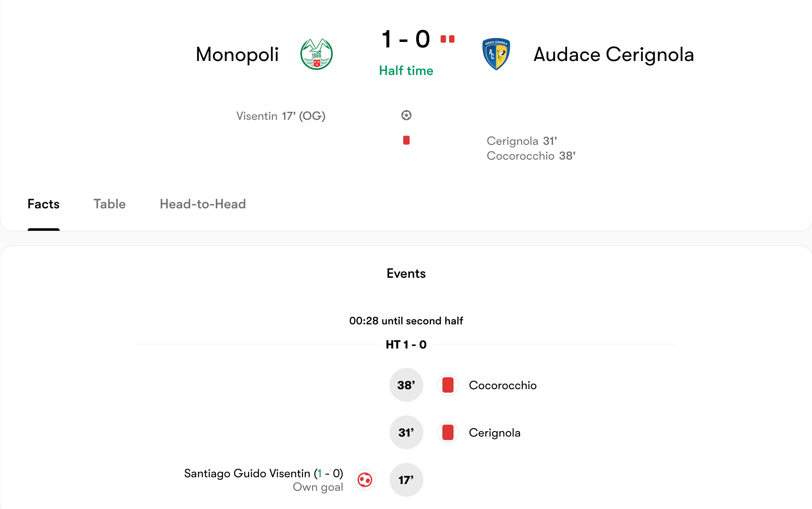Click the 17' minute marker
This screenshot has width=812, height=509.
(x=406, y=480)
